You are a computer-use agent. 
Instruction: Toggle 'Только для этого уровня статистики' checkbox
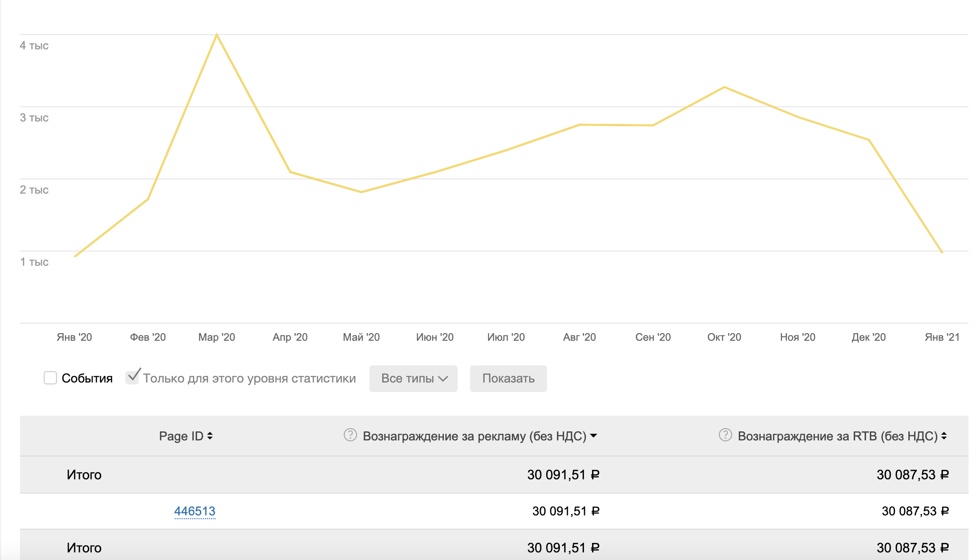tap(132, 378)
